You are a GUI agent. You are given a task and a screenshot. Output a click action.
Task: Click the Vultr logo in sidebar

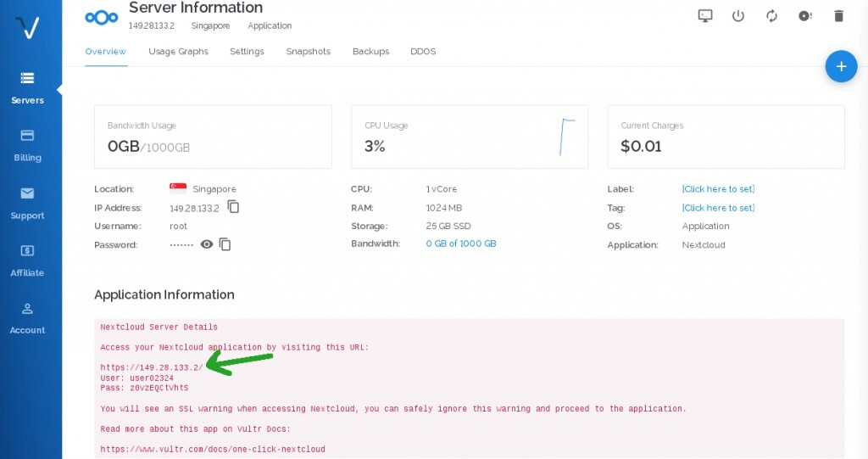pyautogui.click(x=28, y=28)
